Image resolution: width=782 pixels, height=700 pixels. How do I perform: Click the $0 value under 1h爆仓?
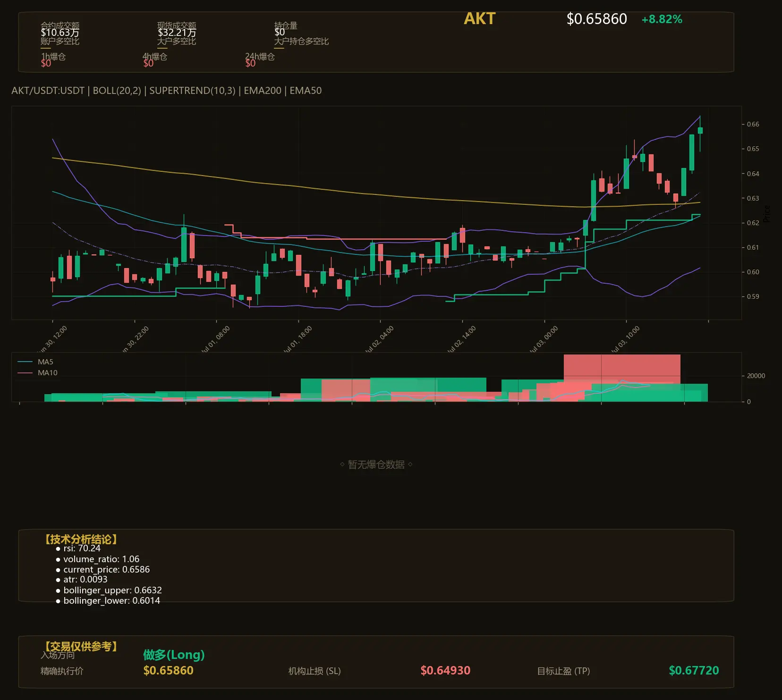pos(46,63)
